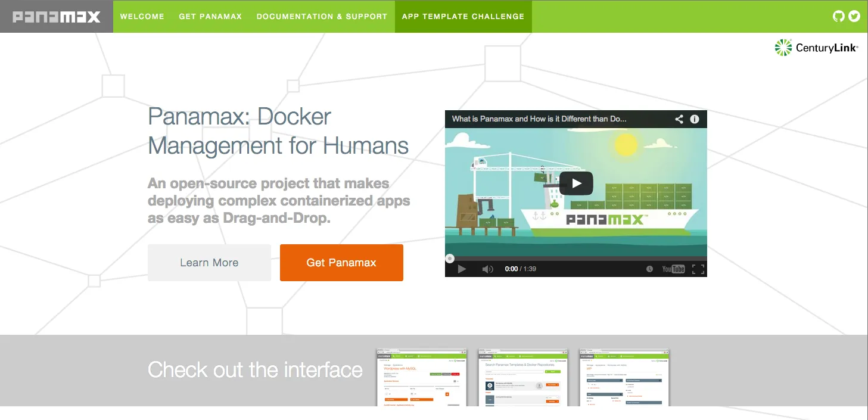
Task: Open the YouTube watermark in the player
Action: [673, 269]
